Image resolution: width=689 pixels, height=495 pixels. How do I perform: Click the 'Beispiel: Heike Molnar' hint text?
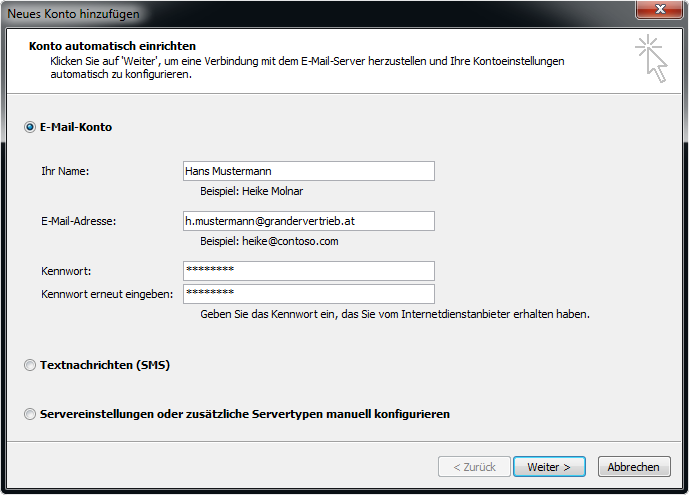click(x=251, y=191)
